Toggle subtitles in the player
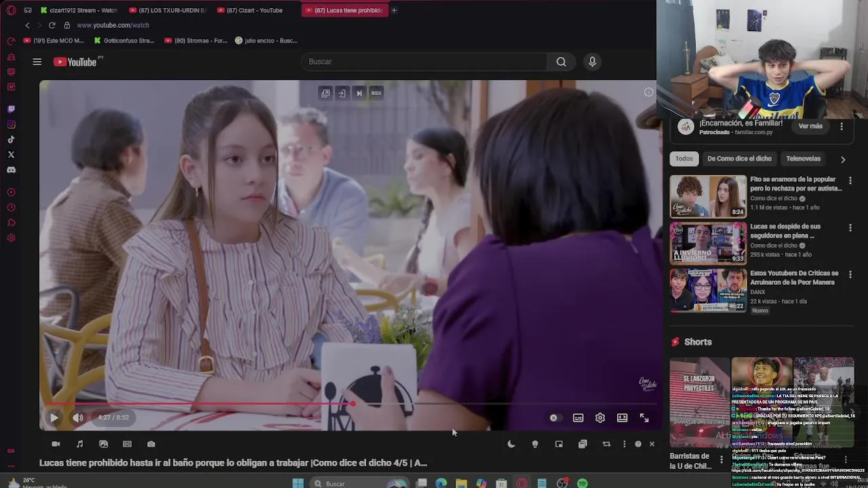868x488 pixels. tap(578, 418)
